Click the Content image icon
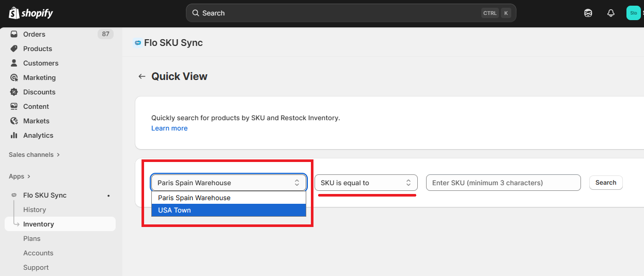Image resolution: width=644 pixels, height=276 pixels. pyautogui.click(x=14, y=106)
